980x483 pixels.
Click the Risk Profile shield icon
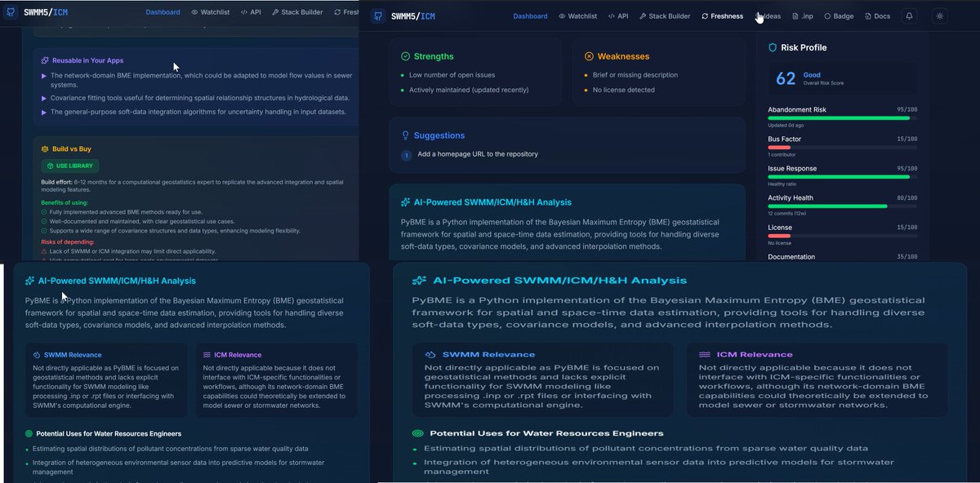[773, 47]
